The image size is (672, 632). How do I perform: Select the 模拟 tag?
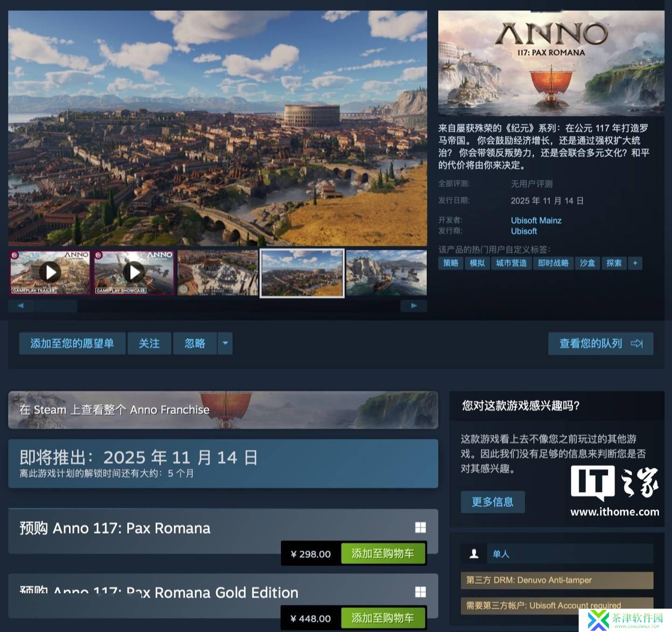(477, 263)
